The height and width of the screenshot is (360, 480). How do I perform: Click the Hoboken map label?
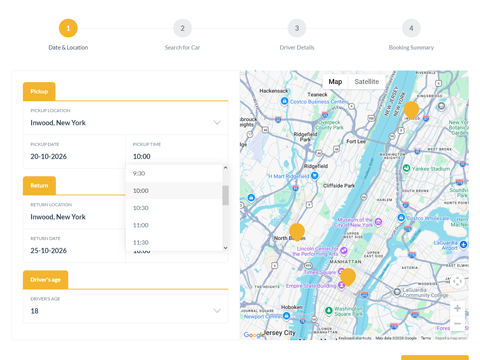(292, 307)
